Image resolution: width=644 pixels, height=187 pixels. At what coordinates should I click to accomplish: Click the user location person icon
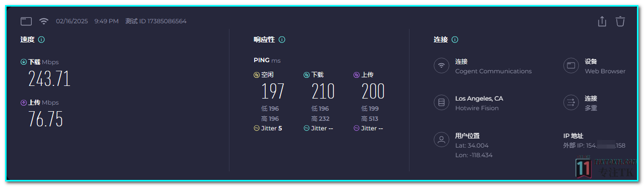pyautogui.click(x=441, y=140)
